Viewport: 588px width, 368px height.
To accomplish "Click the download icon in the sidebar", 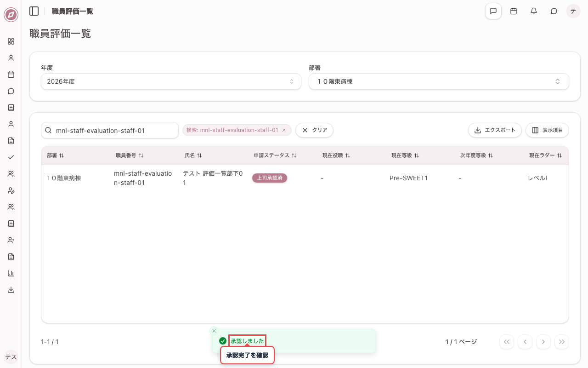I will (11, 290).
